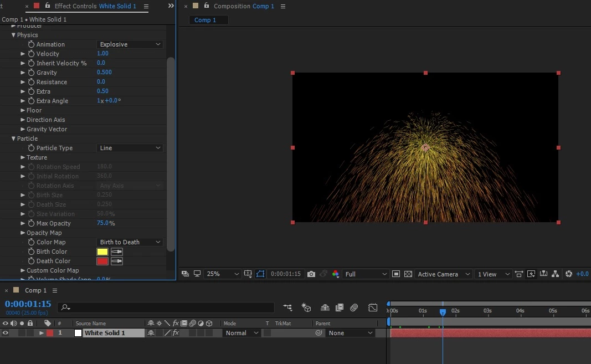Hide the White Solid 1 layer
Screen dimensions: 591x364
coord(6,333)
